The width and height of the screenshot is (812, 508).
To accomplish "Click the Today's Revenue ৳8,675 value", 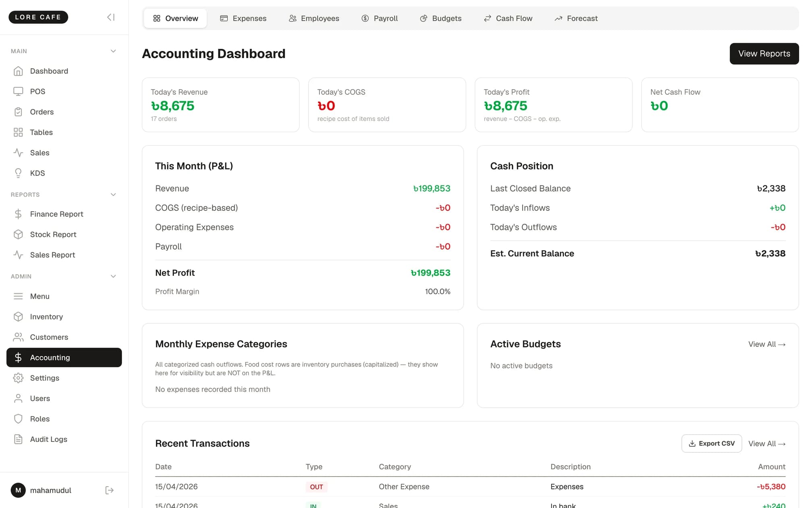I will [x=172, y=106].
